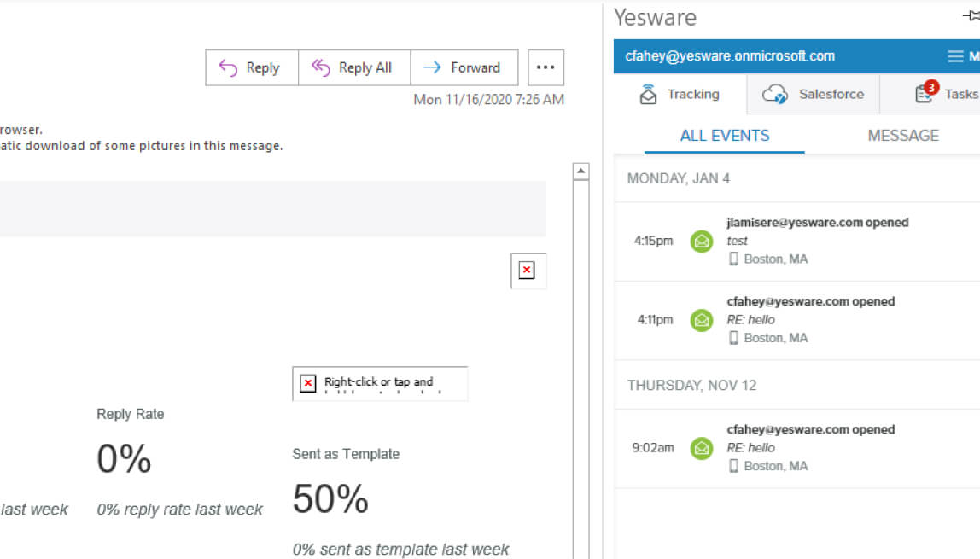This screenshot has height=559, width=980.
Task: Click the Forward button
Action: tap(464, 67)
